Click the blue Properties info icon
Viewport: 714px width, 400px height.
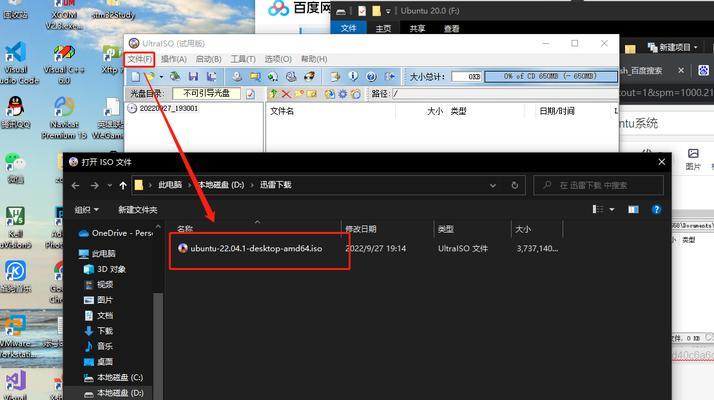coord(353,76)
